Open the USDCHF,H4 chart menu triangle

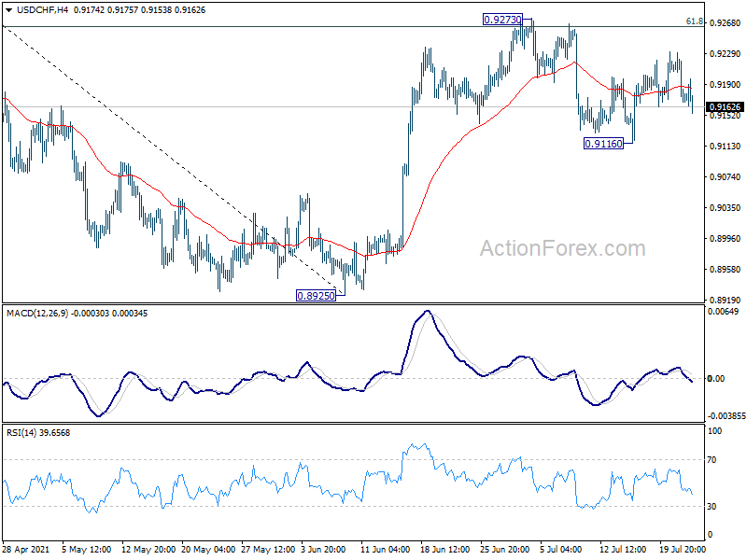click(x=9, y=10)
